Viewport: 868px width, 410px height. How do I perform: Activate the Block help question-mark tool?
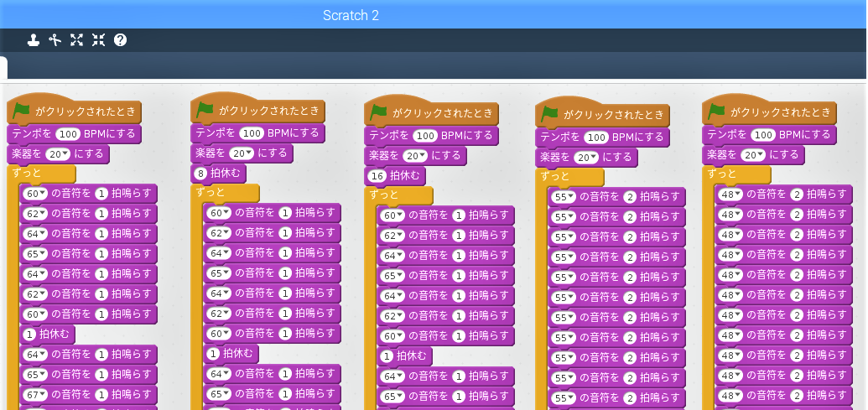pos(120,40)
